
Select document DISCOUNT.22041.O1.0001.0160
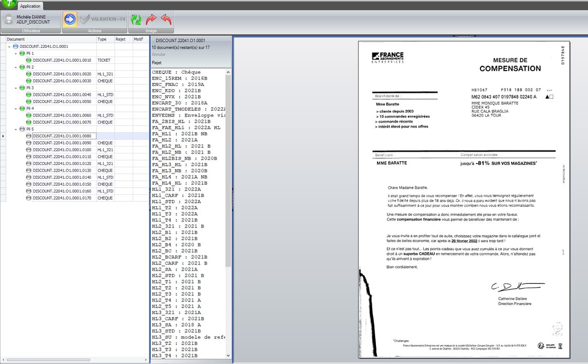(62, 191)
